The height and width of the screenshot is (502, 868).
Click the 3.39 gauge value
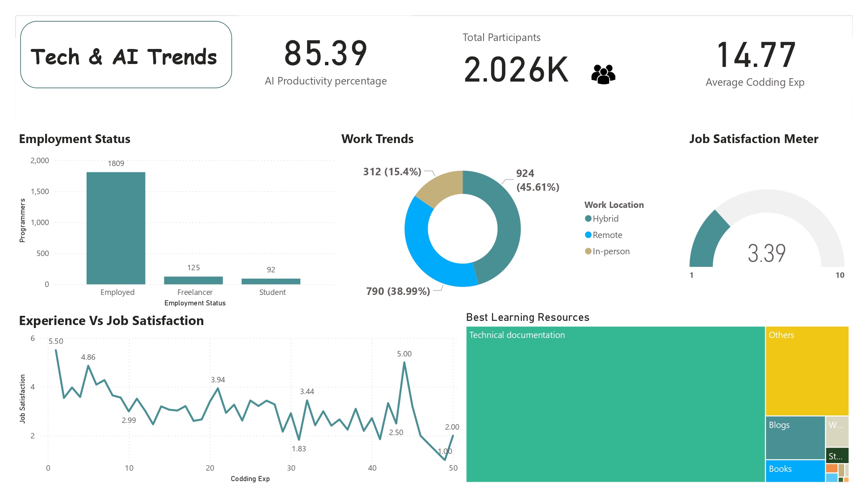coord(767,253)
